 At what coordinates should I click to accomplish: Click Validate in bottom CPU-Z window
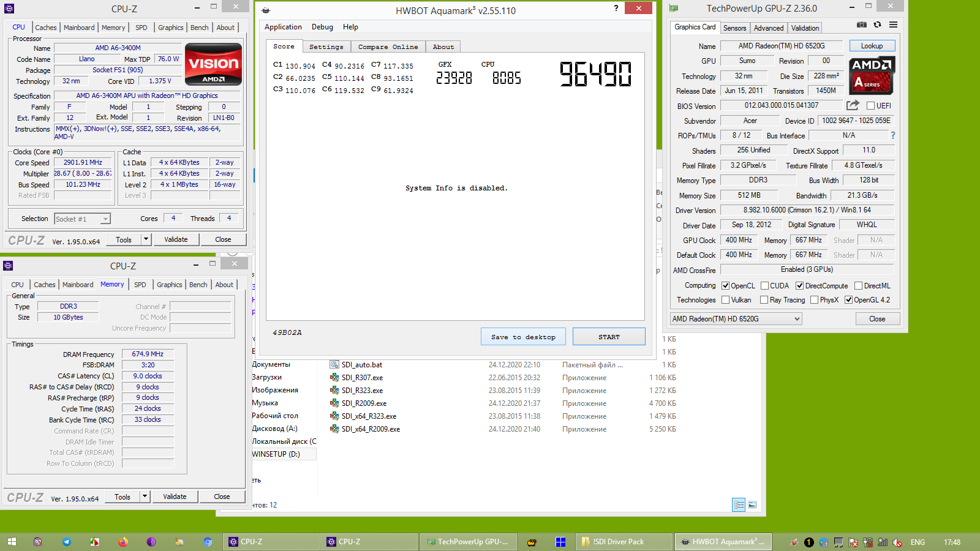(x=175, y=497)
